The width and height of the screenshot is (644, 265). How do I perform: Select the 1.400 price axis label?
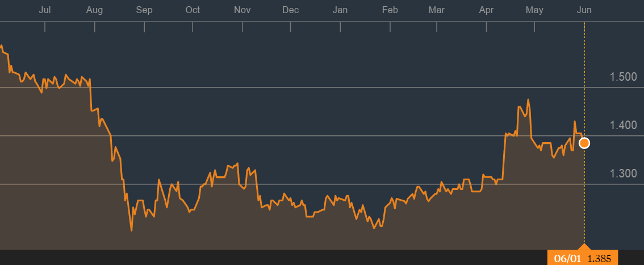coord(622,125)
